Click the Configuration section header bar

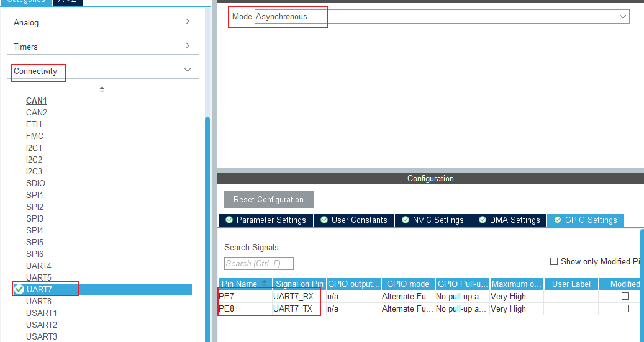click(x=430, y=179)
